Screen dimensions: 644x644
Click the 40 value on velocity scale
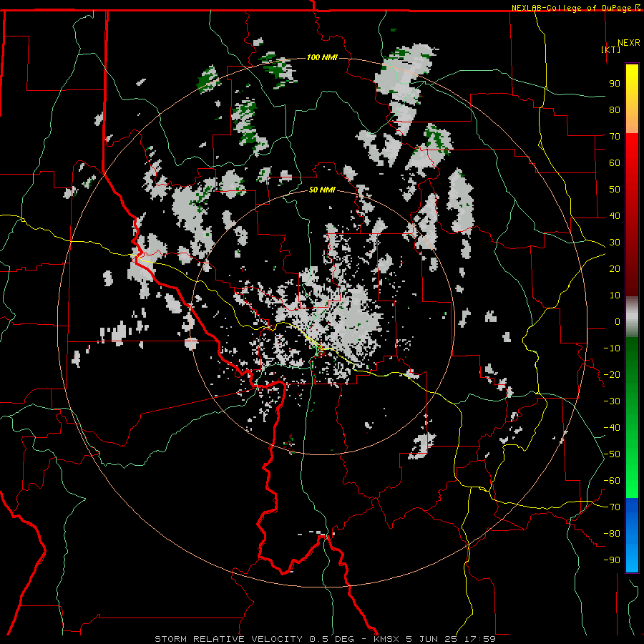(x=615, y=216)
